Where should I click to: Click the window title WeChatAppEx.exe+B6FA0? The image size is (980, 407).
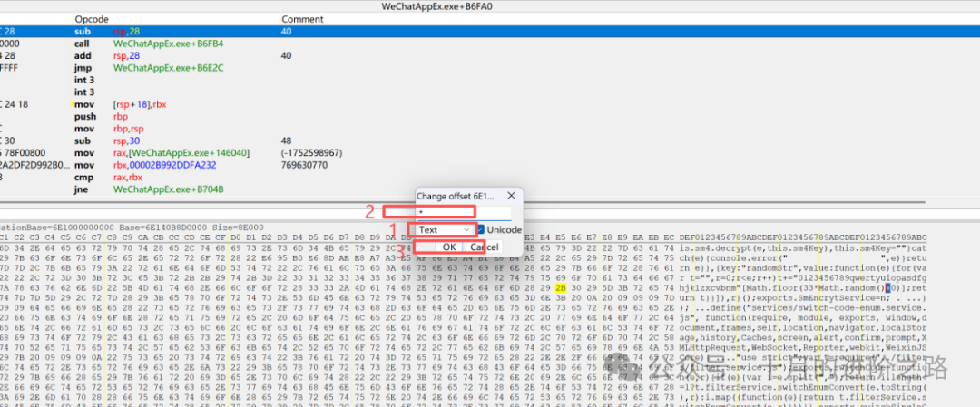(x=436, y=6)
